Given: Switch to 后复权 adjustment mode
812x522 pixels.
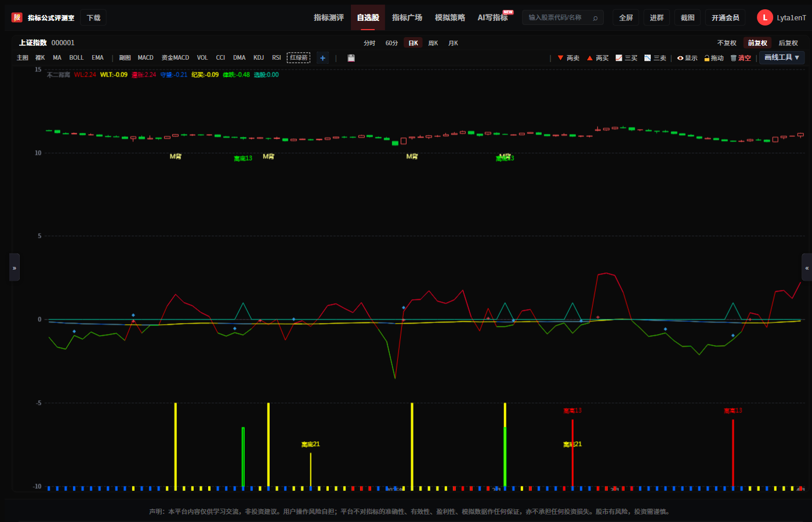Looking at the screenshot, I should pos(788,43).
